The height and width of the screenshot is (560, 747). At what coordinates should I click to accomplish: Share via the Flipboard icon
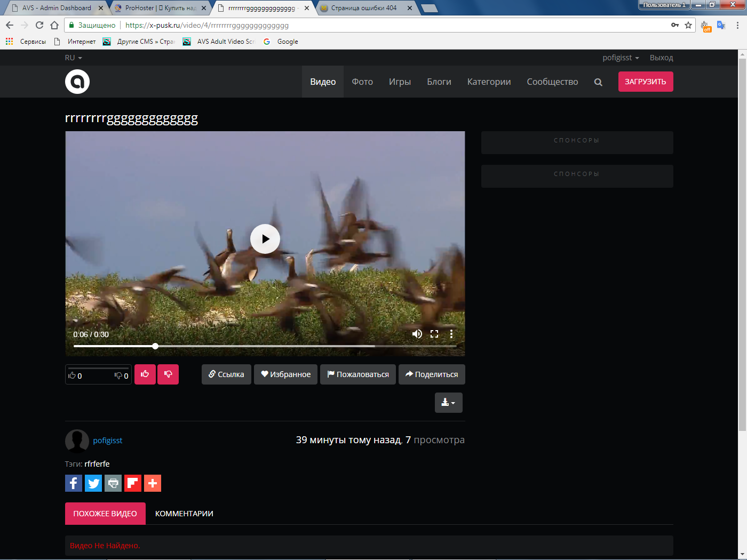[x=133, y=483]
